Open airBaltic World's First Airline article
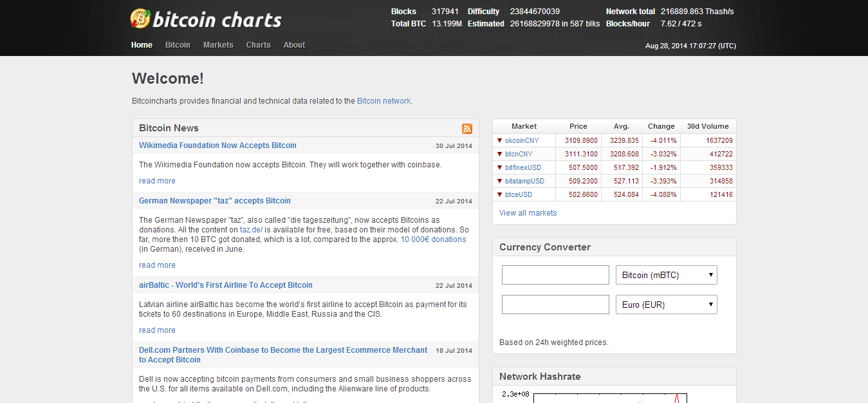This screenshot has height=403, width=868. (226, 285)
